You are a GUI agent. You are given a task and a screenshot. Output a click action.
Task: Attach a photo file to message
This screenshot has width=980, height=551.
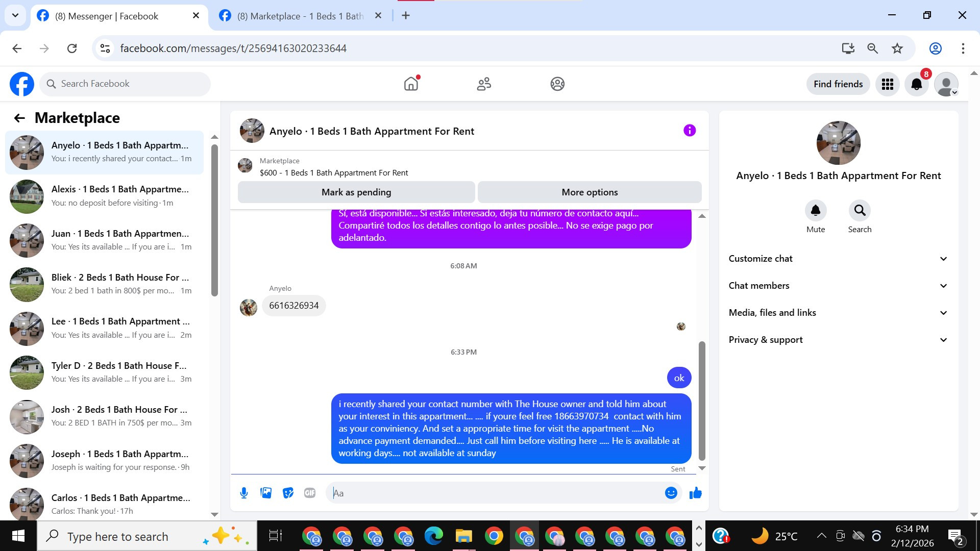(266, 493)
